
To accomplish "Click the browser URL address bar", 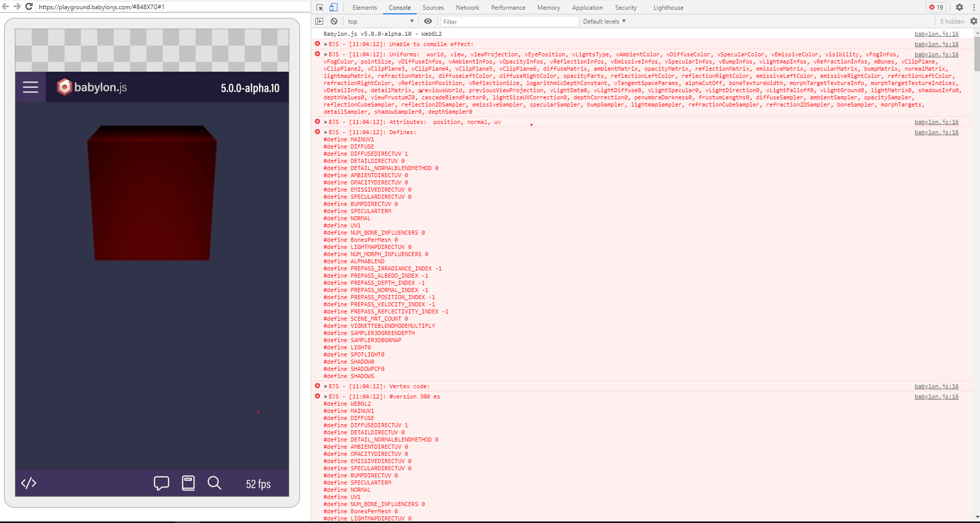I will point(173,7).
